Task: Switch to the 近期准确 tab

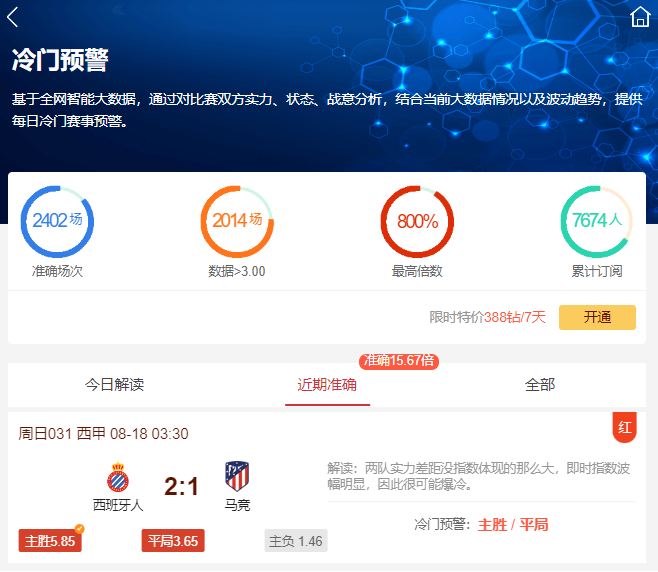Action: pos(327,385)
